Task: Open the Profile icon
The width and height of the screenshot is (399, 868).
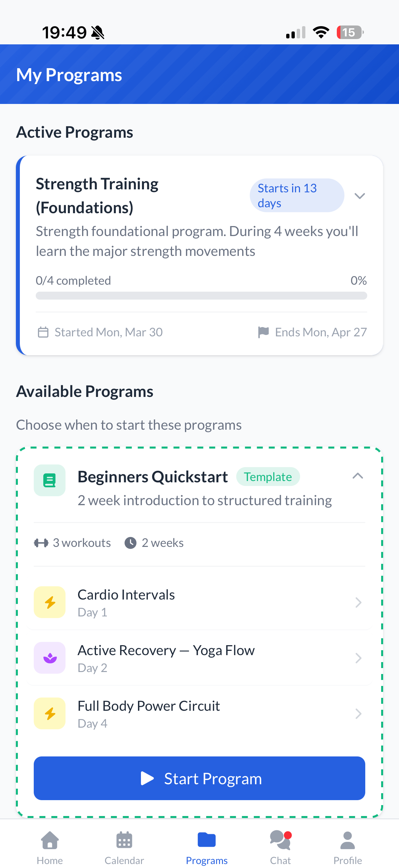Action: point(347,841)
